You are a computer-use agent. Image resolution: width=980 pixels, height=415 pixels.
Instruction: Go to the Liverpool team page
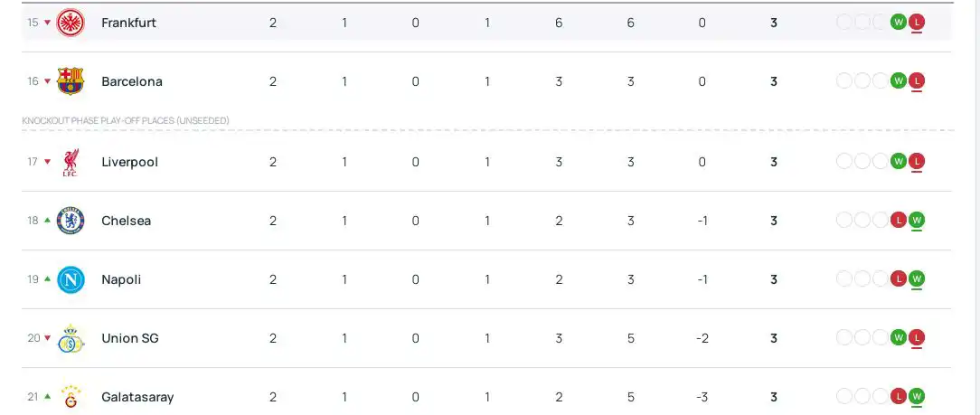click(129, 162)
